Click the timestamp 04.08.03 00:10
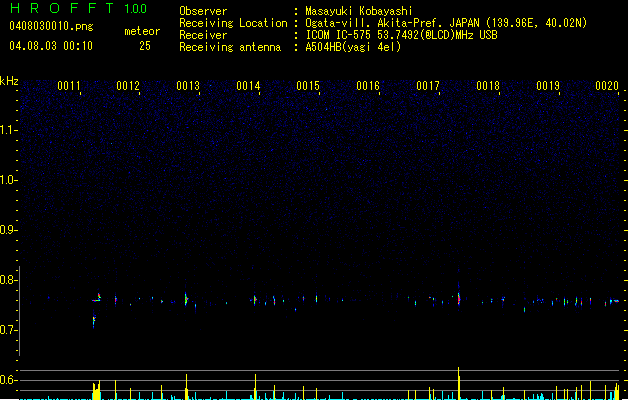The height and width of the screenshot is (400, 629). (51, 46)
